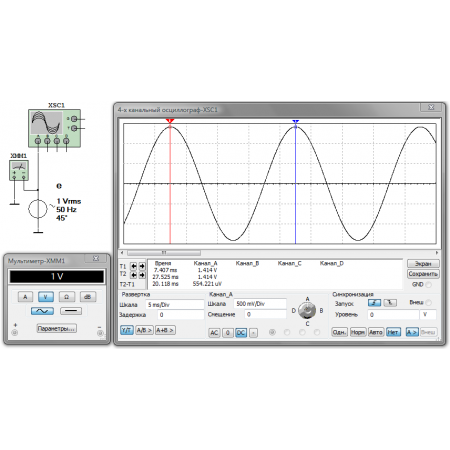The width and height of the screenshot is (450, 450).
Task: Click the XSC1 oscilloscope component in schematic
Action: 54,128
